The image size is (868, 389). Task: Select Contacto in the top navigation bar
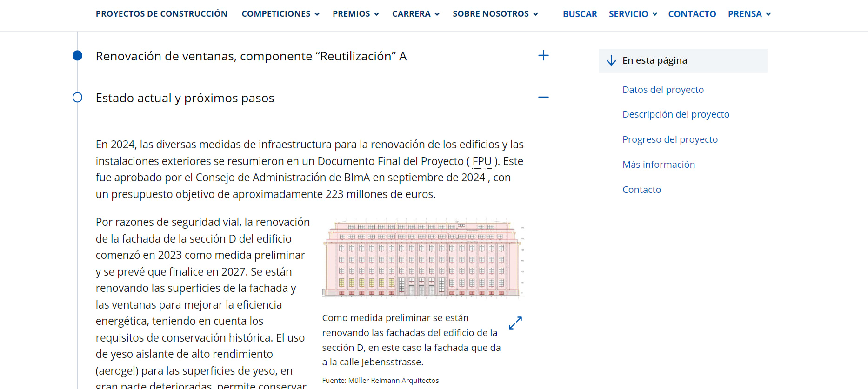pyautogui.click(x=692, y=14)
